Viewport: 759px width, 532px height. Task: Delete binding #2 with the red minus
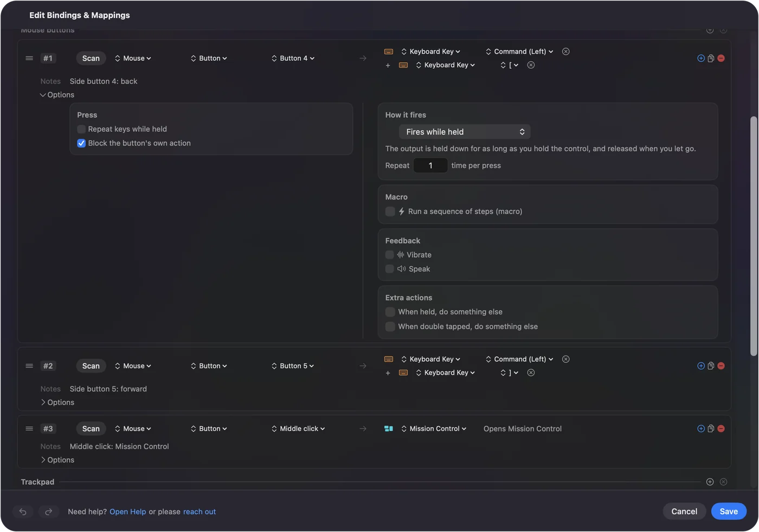point(721,366)
